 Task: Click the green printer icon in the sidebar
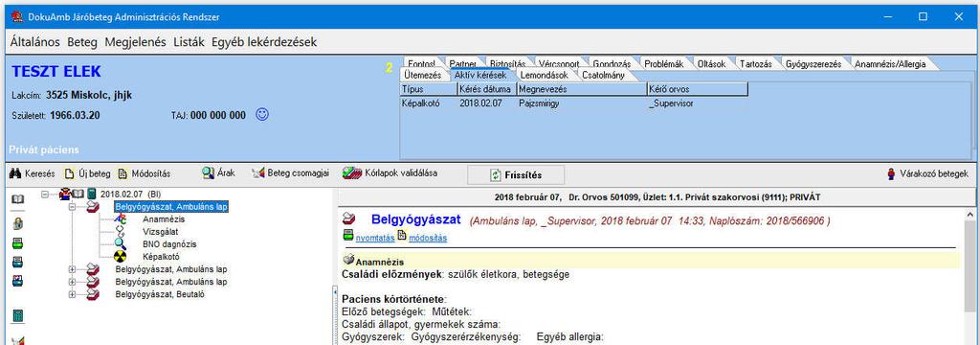18,242
